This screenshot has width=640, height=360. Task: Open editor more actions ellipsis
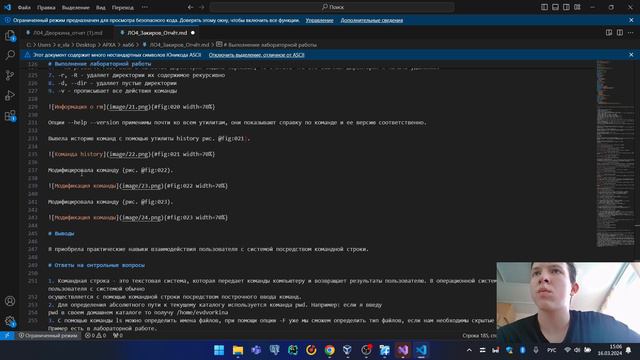coord(631,33)
